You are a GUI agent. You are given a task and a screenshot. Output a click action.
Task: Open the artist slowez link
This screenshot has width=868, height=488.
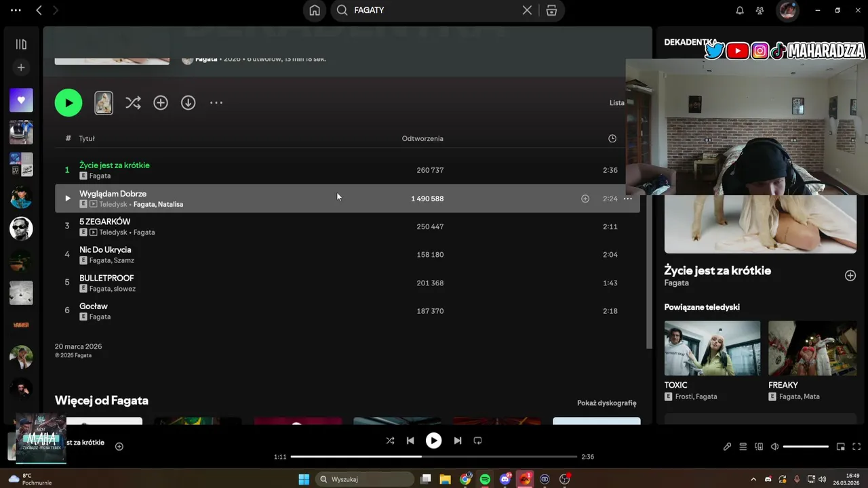pyautogui.click(x=125, y=289)
